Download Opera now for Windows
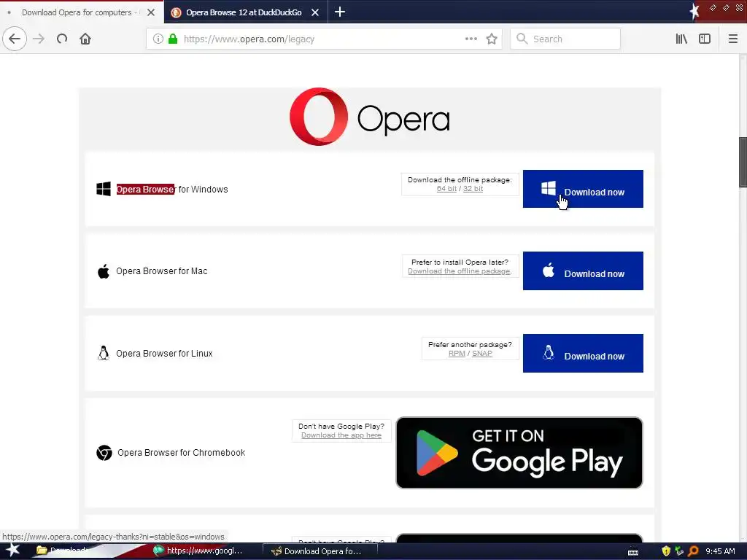 pos(583,189)
